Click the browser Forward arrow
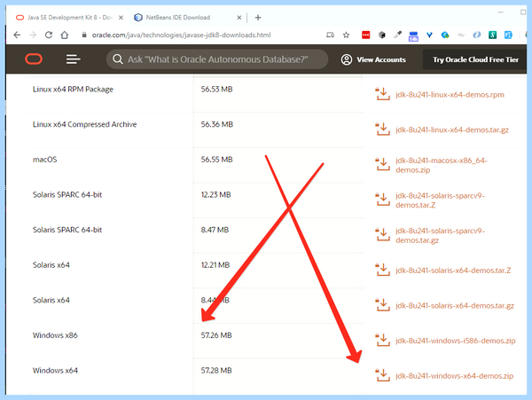The width and height of the screenshot is (532, 400). pos(33,35)
